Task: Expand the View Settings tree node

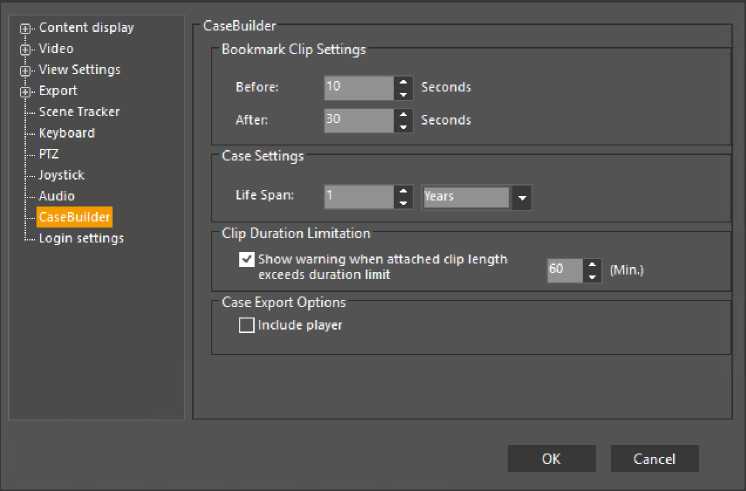Action: (x=26, y=70)
